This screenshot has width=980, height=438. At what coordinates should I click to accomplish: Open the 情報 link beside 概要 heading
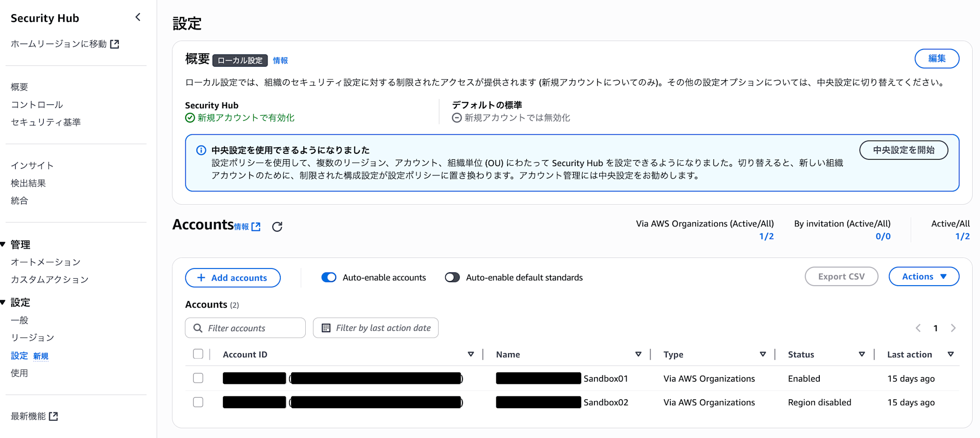(x=280, y=61)
